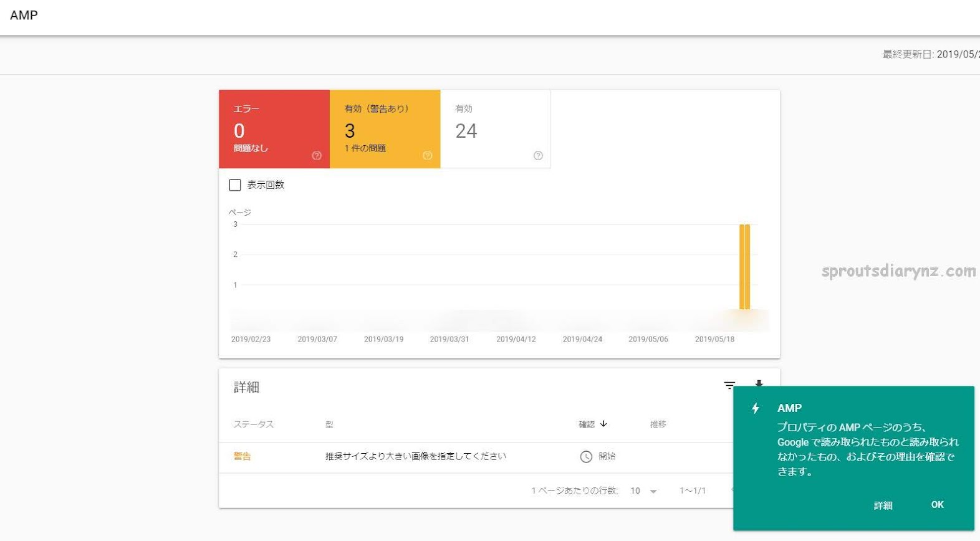Click the AMP page title
980x541 pixels.
point(24,15)
